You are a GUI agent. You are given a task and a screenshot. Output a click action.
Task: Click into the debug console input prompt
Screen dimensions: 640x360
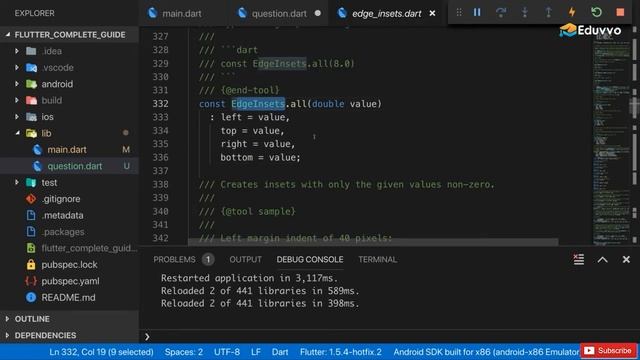[x=390, y=336]
